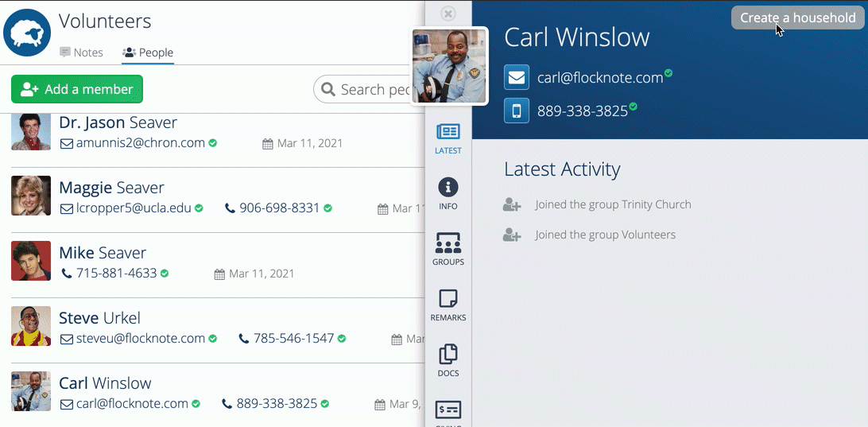Switch to the People tab
Screen dimensions: 868x427
pos(148,52)
